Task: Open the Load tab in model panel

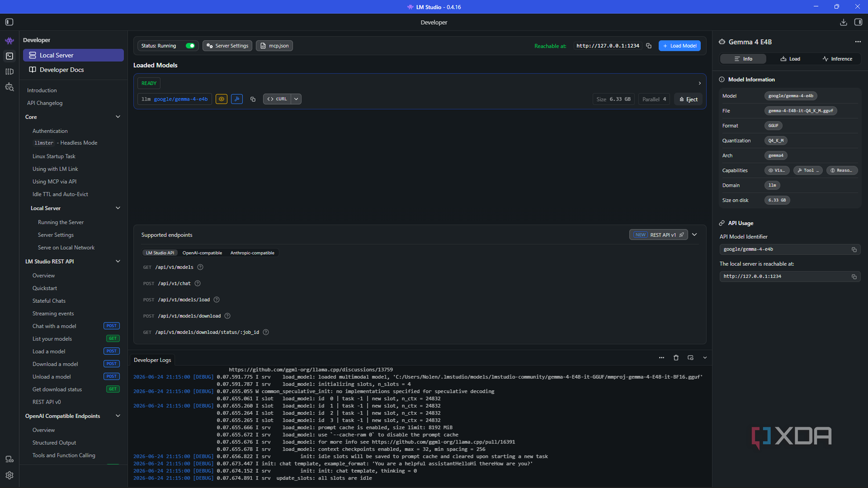Action: [x=790, y=59]
